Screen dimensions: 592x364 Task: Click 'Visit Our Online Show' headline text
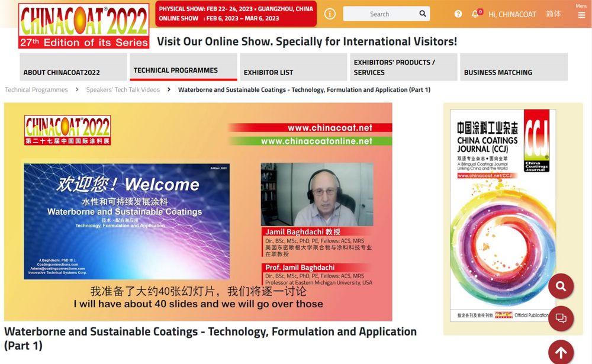307,41
